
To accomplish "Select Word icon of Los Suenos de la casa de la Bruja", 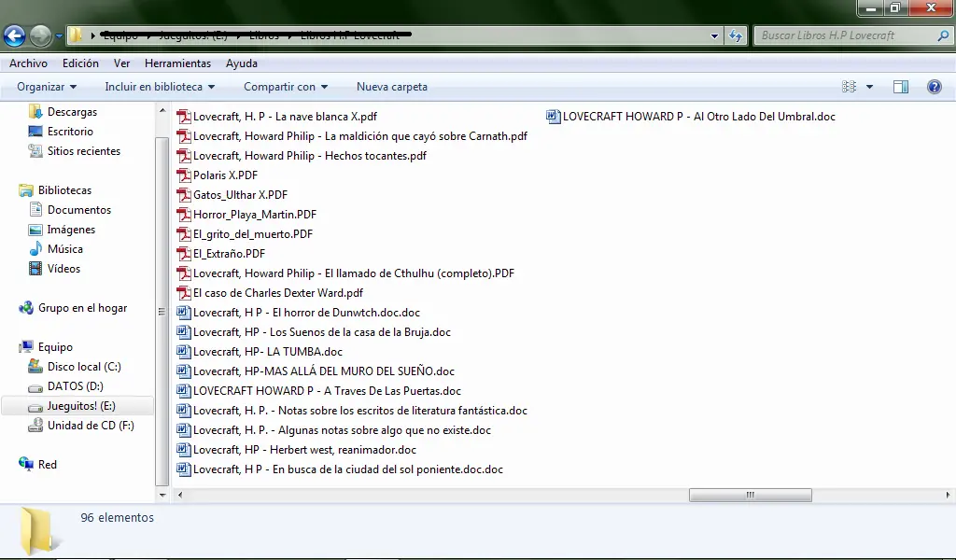I will (x=184, y=332).
